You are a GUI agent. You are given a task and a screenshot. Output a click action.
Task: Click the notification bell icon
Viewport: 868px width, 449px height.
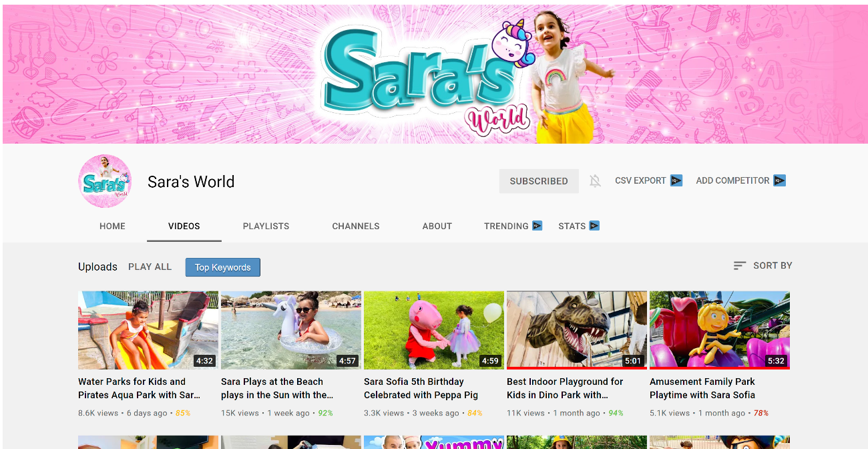[x=595, y=181]
